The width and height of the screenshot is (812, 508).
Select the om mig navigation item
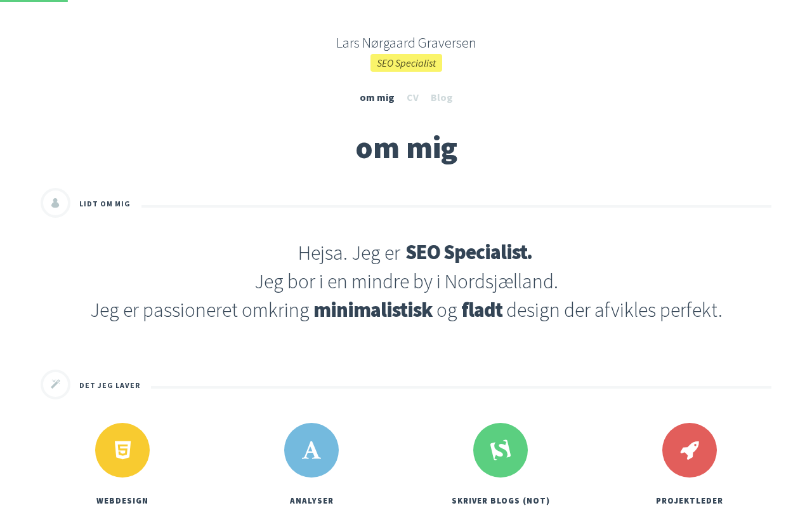tap(377, 97)
